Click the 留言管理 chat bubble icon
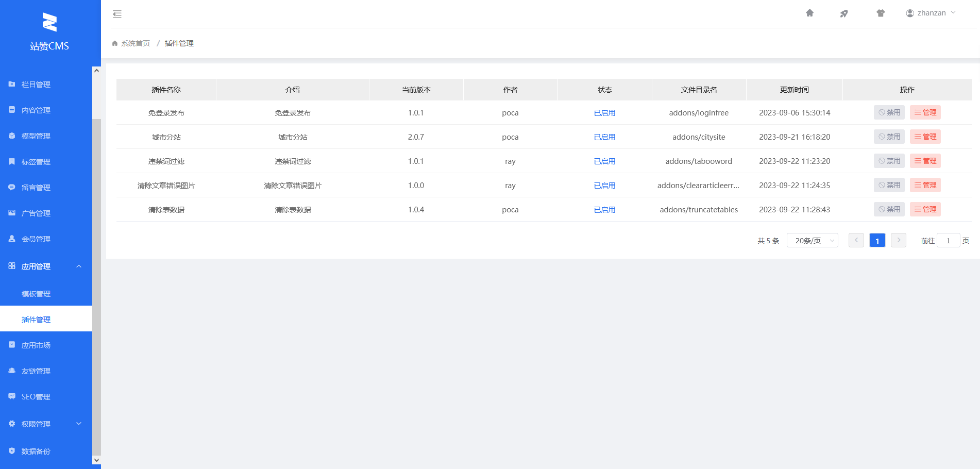 click(x=12, y=187)
